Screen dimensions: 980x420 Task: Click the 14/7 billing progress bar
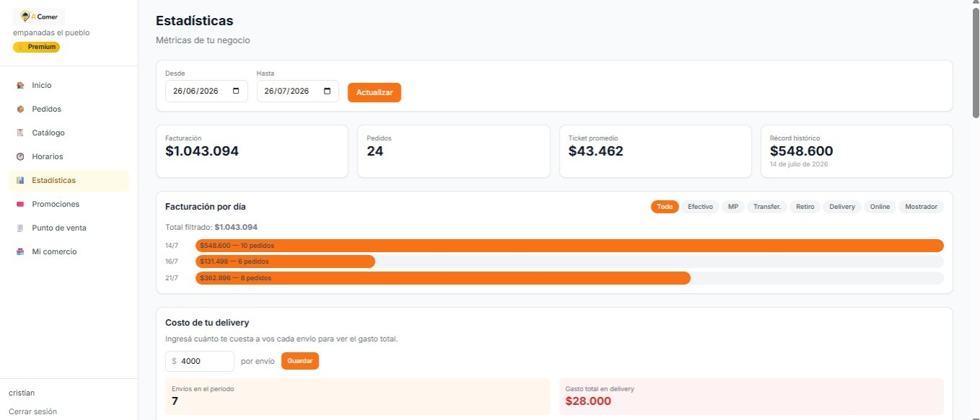point(570,246)
